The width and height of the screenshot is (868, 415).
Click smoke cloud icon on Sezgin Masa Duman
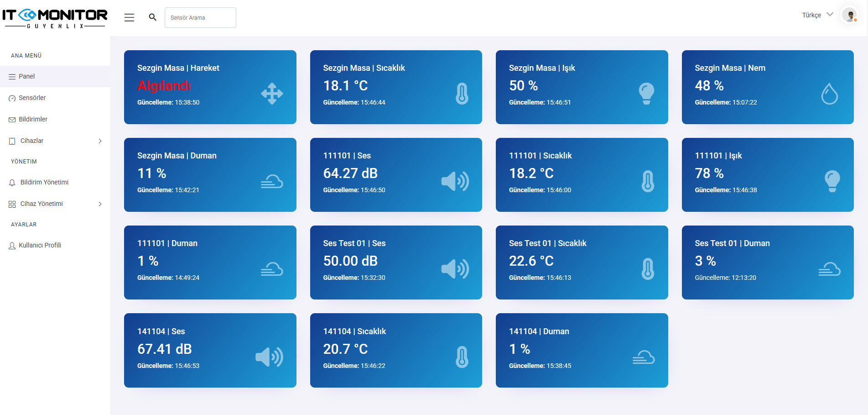(x=272, y=182)
